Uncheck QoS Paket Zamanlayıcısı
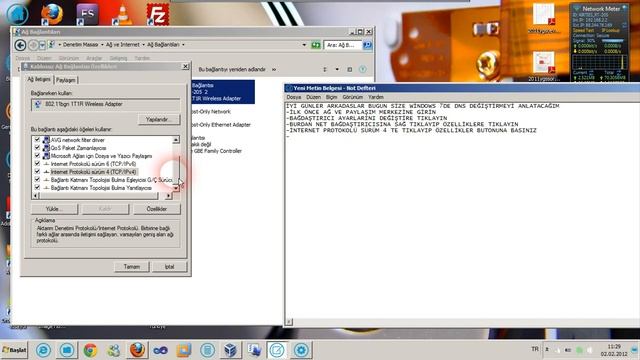The width and height of the screenshot is (640, 360). point(37,148)
